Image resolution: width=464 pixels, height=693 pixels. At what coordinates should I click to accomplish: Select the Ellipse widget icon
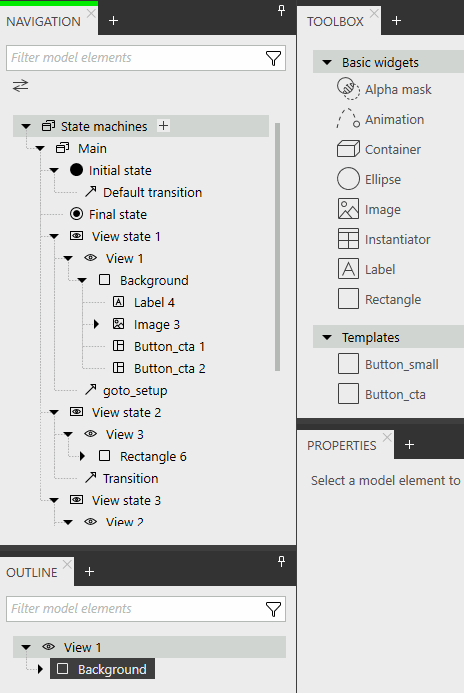(x=348, y=179)
